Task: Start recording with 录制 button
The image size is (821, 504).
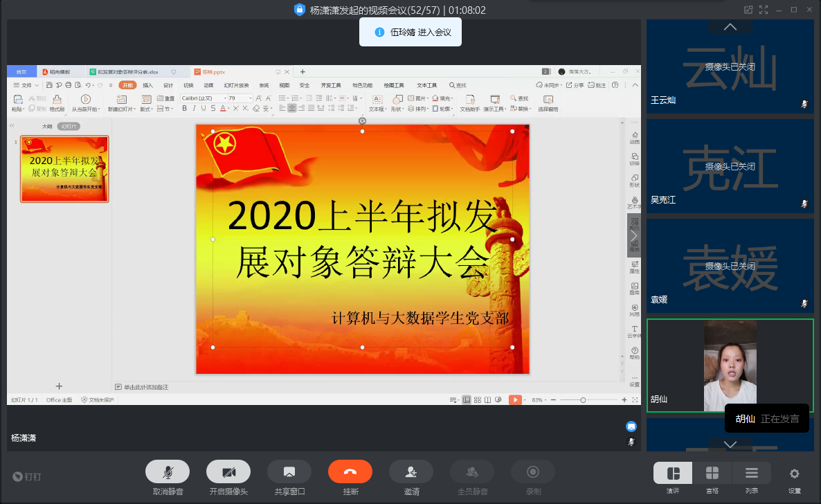Action: [x=532, y=471]
